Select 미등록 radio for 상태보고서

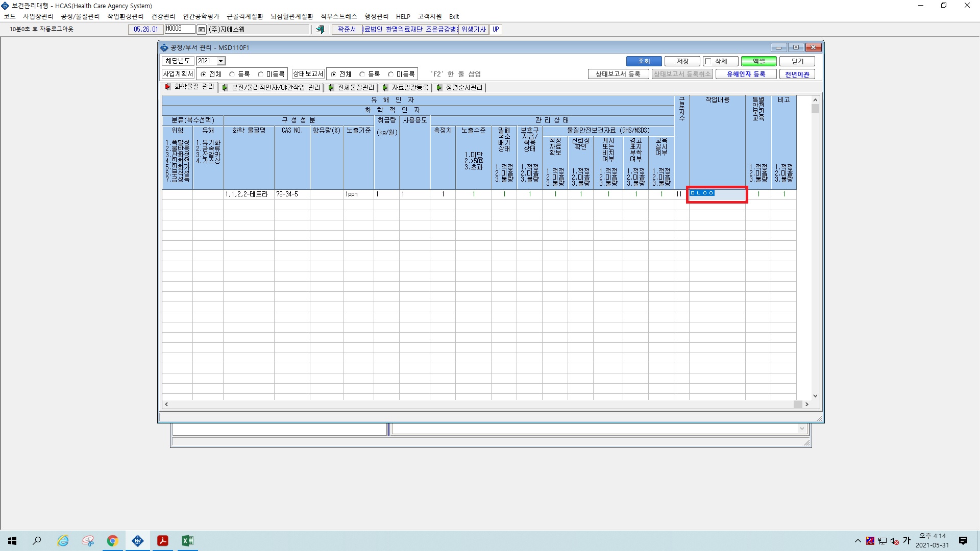(x=390, y=74)
